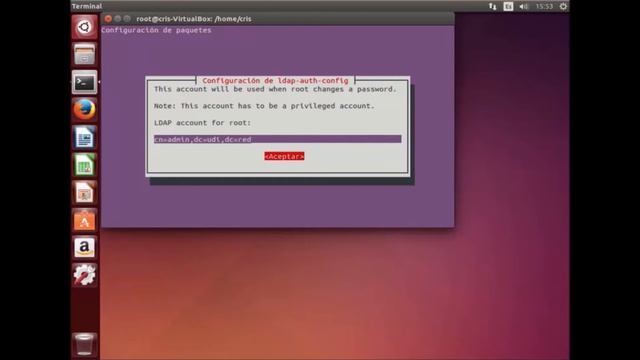Maximize the terminal window
The width and height of the screenshot is (640, 360).
[127, 19]
